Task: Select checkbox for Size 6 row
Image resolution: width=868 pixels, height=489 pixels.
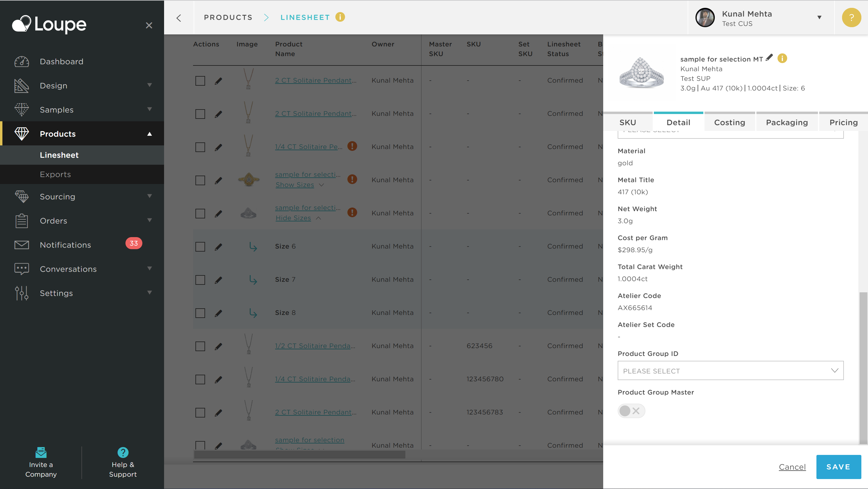Action: [200, 247]
